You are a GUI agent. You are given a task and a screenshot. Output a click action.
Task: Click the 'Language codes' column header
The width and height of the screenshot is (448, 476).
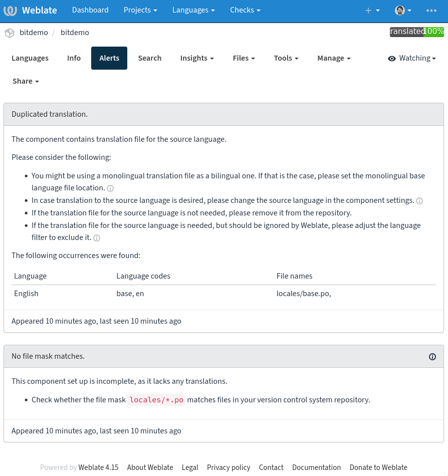click(143, 276)
